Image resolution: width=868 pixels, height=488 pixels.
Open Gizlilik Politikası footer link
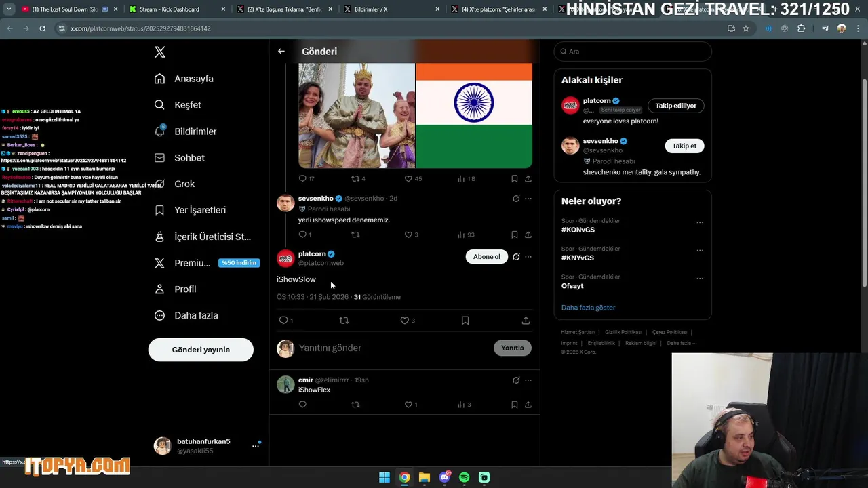coord(623,332)
